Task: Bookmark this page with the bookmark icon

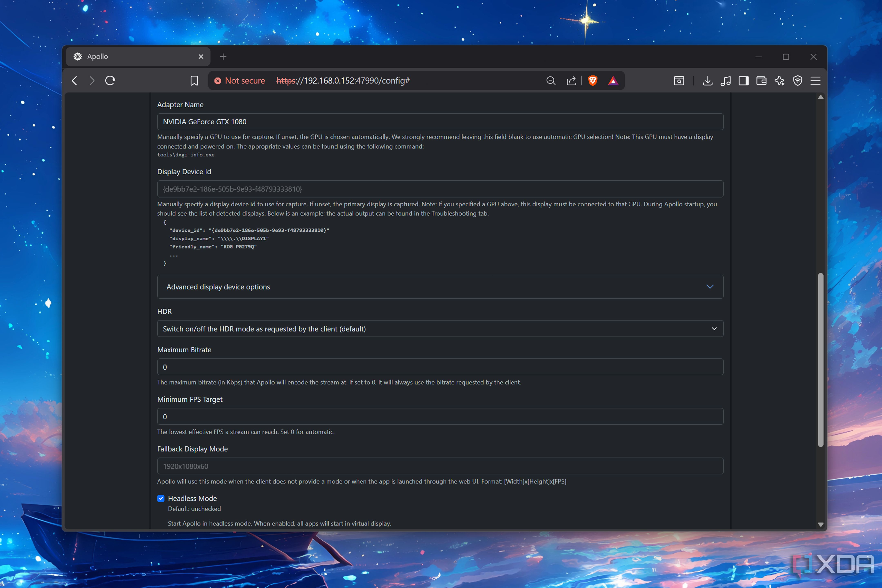Action: point(194,81)
